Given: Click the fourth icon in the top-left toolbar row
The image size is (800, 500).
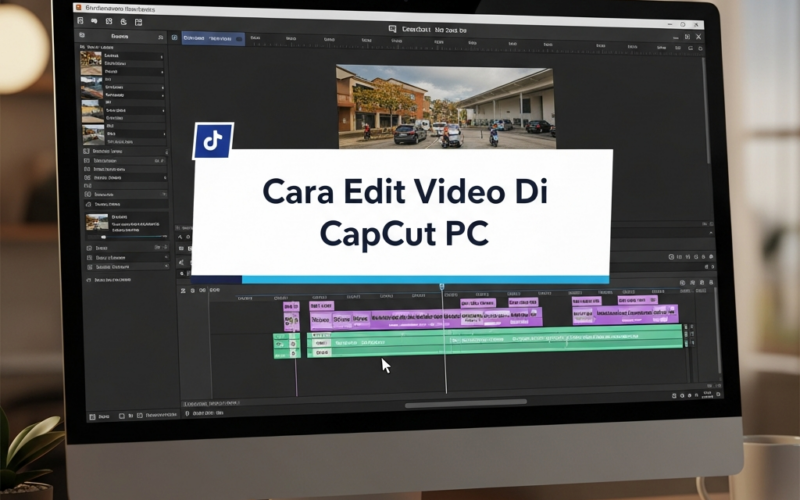Looking at the screenshot, I should (x=123, y=22).
